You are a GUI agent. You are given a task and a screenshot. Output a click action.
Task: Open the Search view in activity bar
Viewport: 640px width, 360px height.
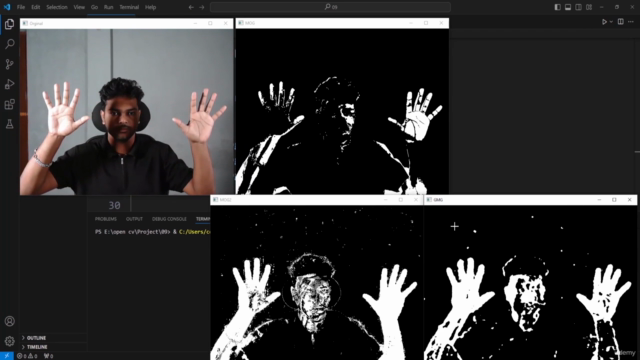coord(9,44)
